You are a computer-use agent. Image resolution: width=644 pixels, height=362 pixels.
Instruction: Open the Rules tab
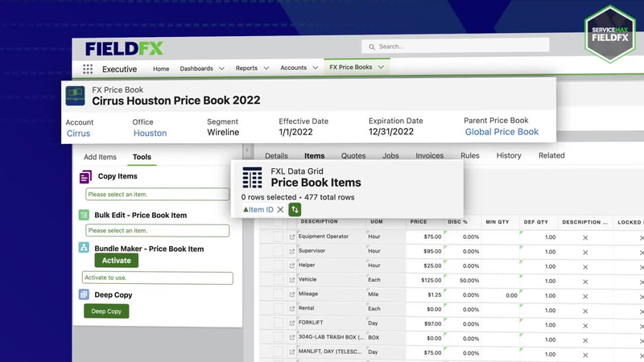coord(470,155)
